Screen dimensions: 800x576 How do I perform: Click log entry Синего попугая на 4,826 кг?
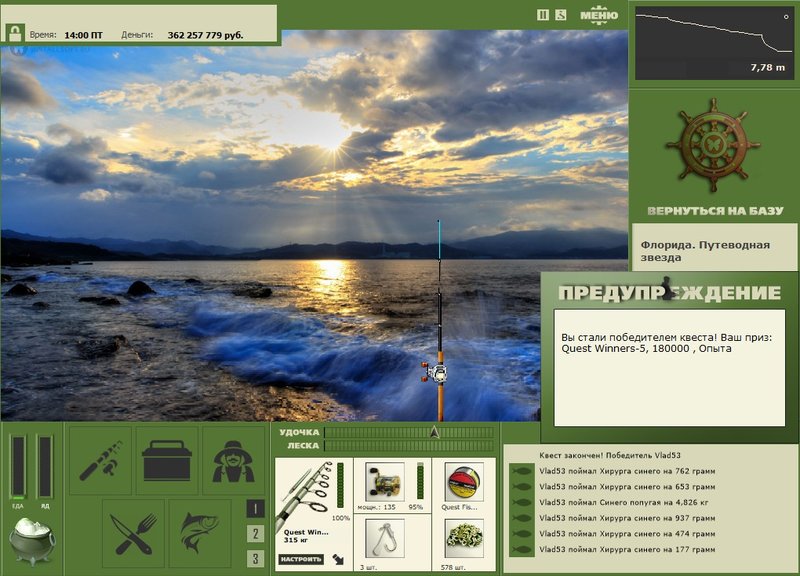click(623, 503)
